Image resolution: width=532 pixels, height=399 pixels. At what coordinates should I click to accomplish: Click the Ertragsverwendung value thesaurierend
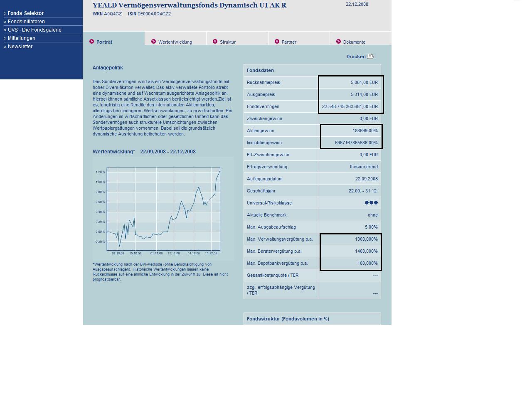click(x=364, y=167)
